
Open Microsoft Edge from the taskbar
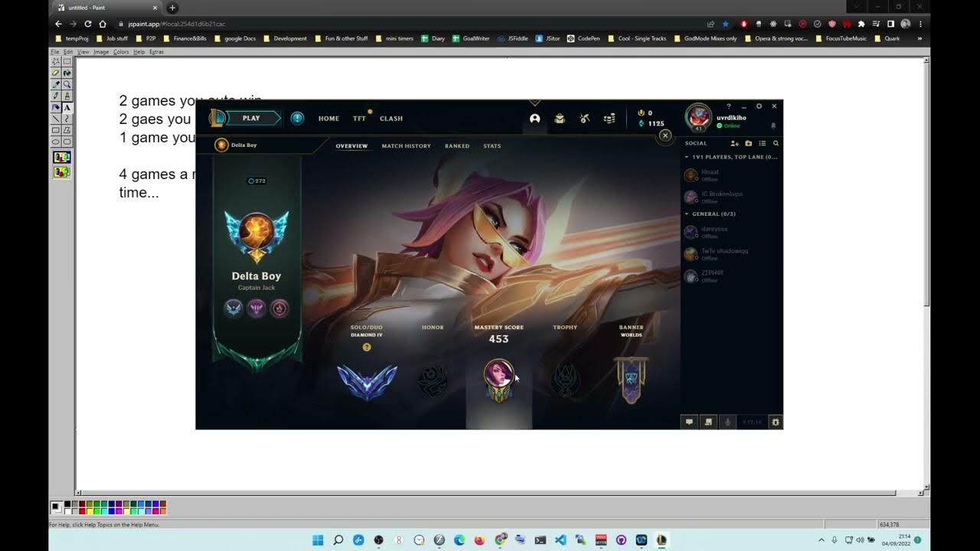[459, 540]
